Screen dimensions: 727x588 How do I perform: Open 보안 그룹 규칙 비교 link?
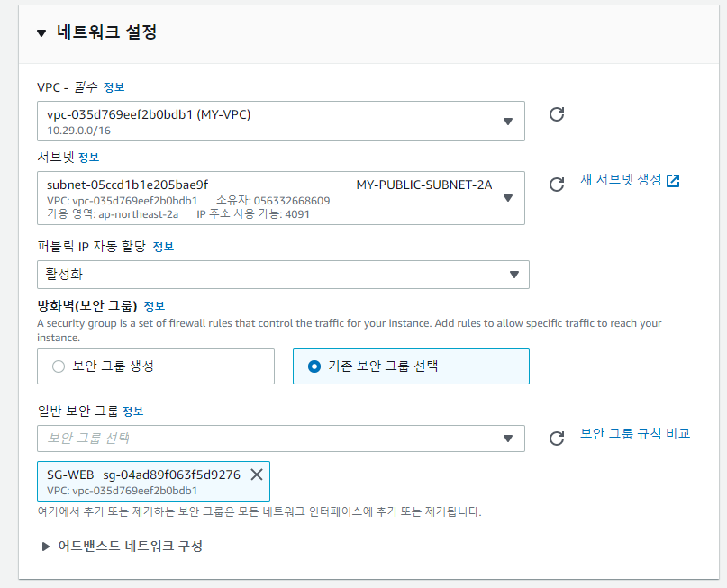pos(635,433)
